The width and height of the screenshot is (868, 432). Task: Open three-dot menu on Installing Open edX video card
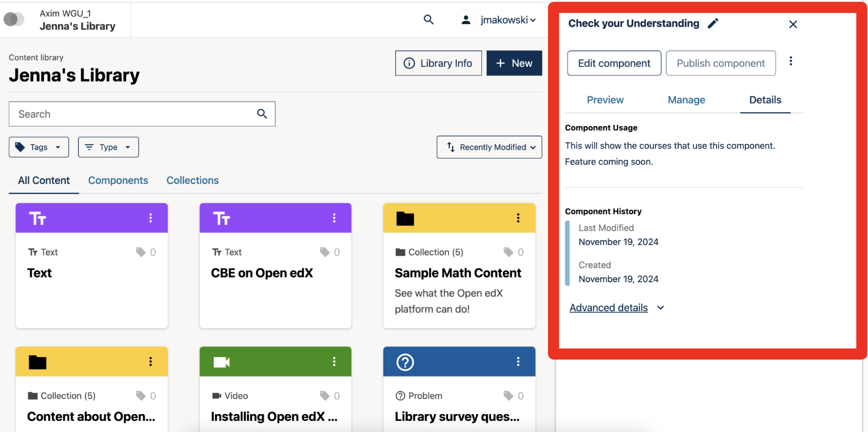(x=334, y=362)
